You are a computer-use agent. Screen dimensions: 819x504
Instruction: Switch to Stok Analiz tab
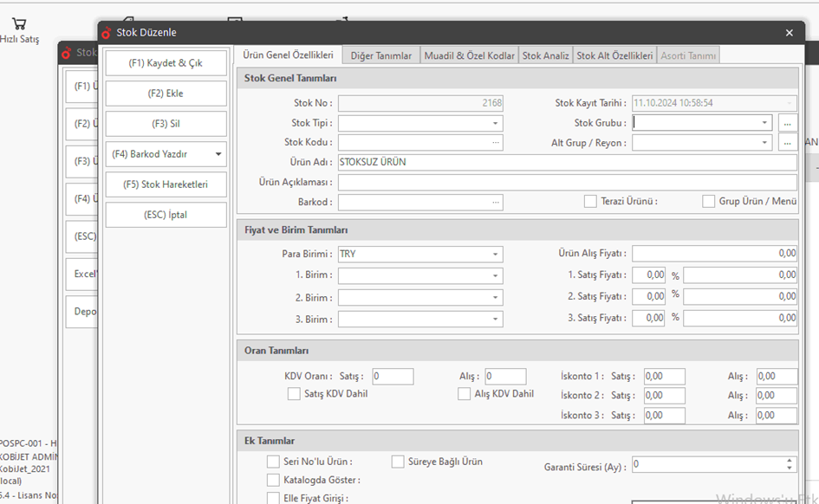coord(545,55)
